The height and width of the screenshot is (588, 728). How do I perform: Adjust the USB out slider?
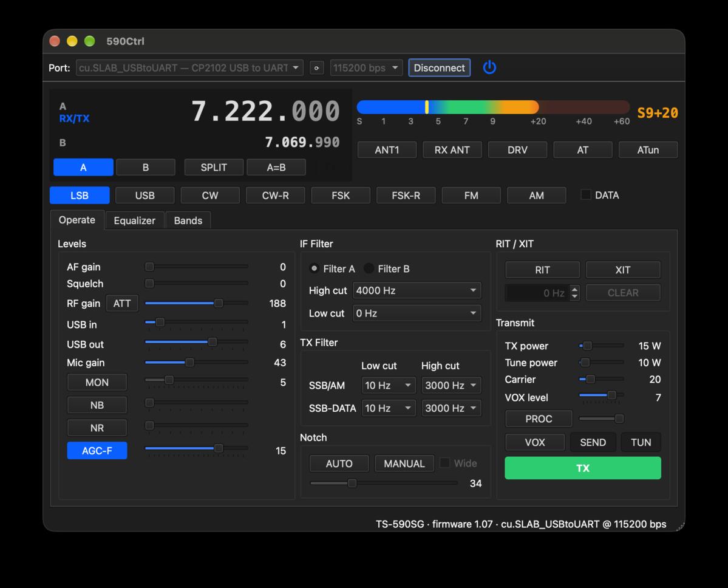(x=196, y=343)
